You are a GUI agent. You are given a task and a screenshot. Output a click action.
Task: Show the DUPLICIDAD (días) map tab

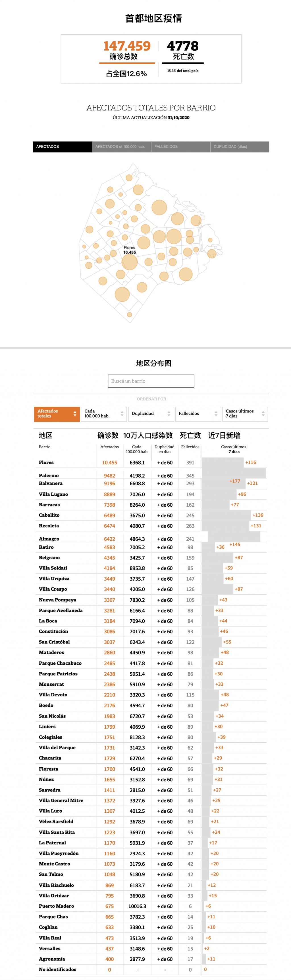pyautogui.click(x=240, y=147)
